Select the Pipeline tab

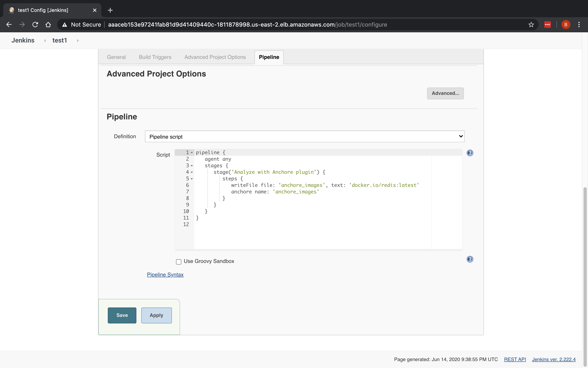pyautogui.click(x=269, y=57)
